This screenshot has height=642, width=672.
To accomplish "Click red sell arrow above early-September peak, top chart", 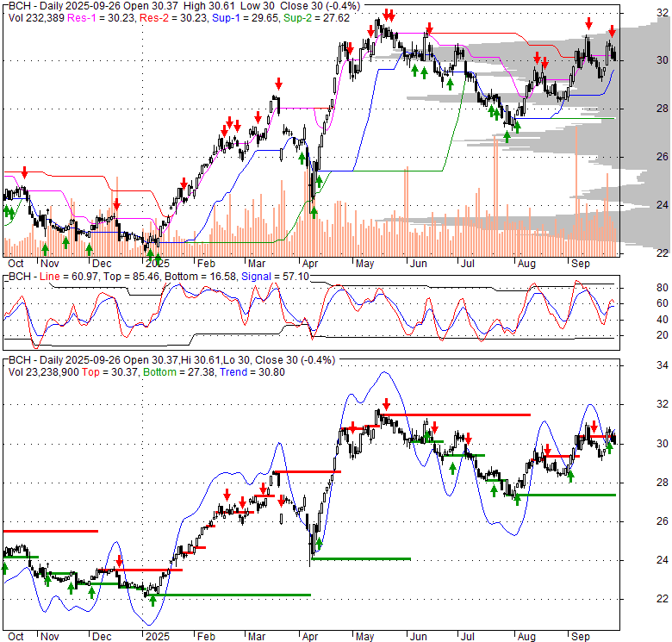I will 588,23.
